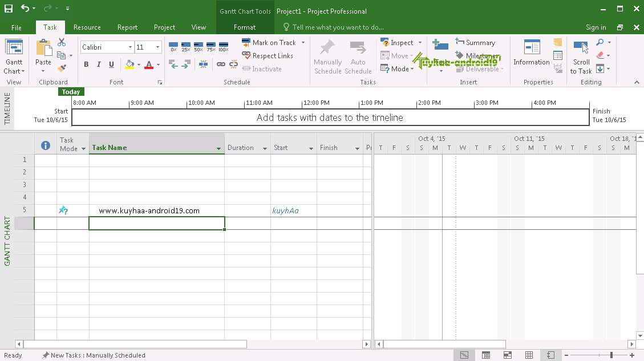Open the Mode dropdown in Tasks group
The width and height of the screenshot is (644, 361).
tap(397, 69)
